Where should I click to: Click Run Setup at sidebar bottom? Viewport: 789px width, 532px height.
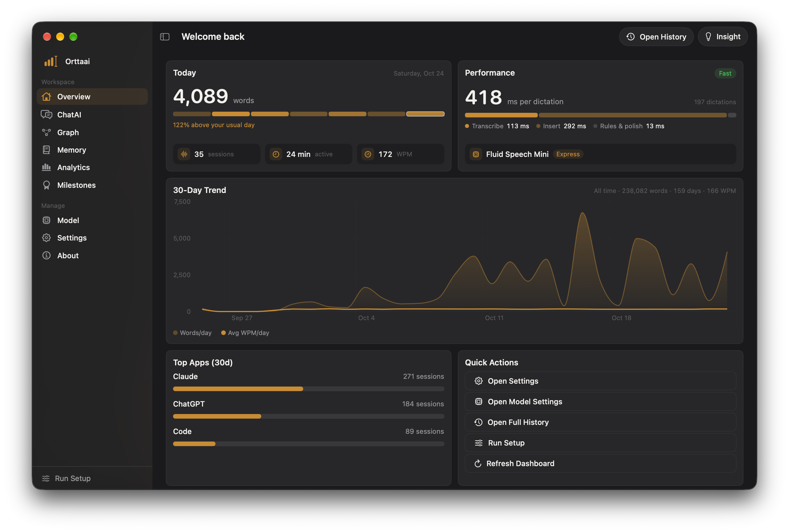coord(66,478)
